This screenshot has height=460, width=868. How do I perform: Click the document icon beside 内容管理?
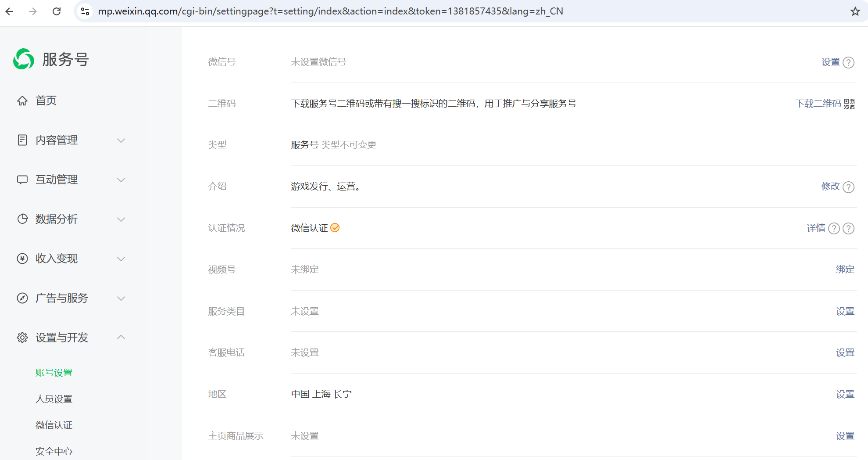tap(22, 140)
